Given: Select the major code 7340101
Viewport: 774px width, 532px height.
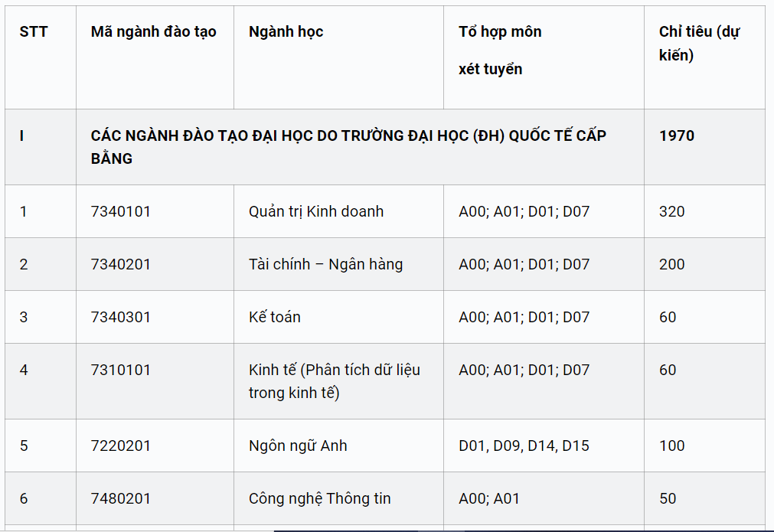Looking at the screenshot, I should point(120,212).
